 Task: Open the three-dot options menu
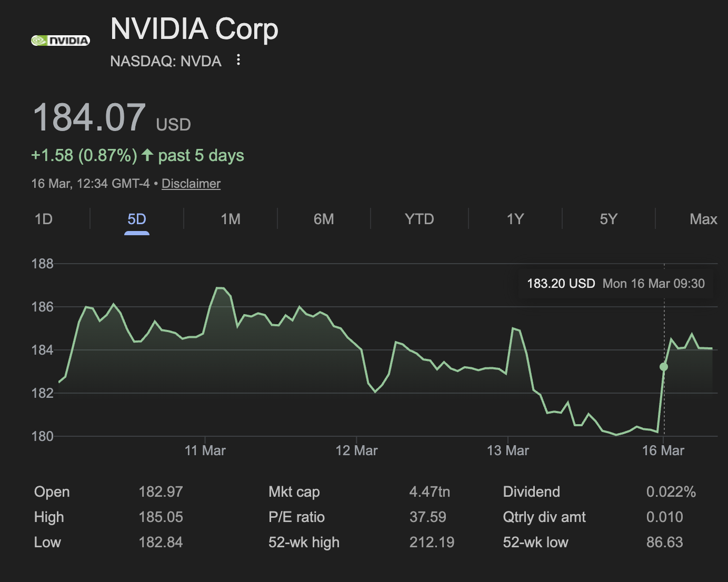238,61
